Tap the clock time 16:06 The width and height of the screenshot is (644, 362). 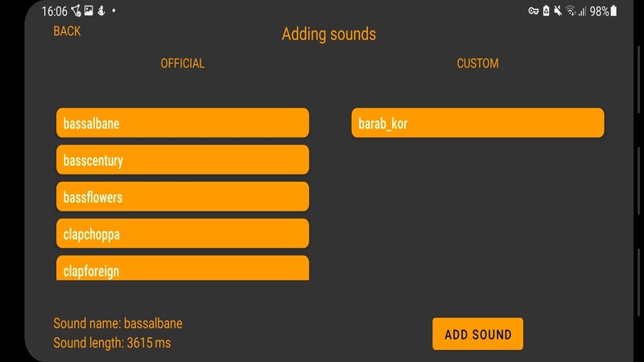click(54, 11)
